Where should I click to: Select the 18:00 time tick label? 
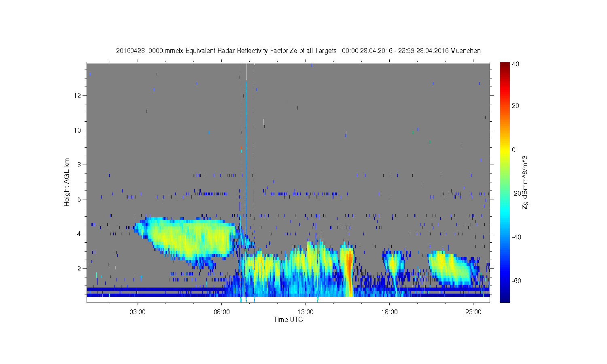tap(389, 312)
